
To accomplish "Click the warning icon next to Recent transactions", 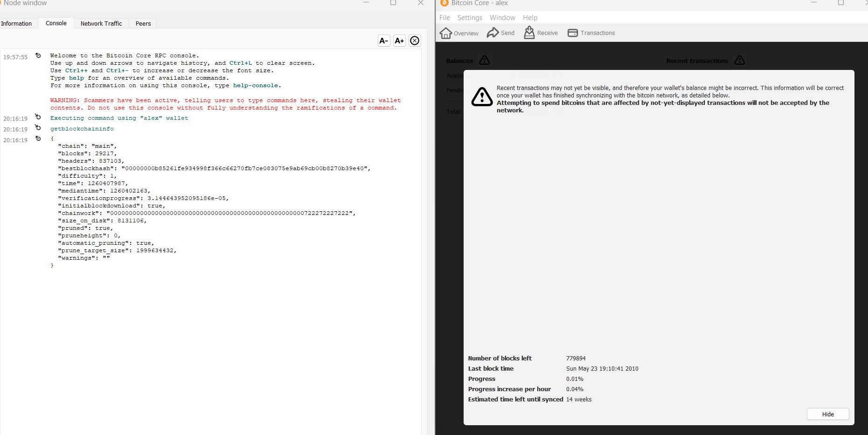I will [740, 60].
